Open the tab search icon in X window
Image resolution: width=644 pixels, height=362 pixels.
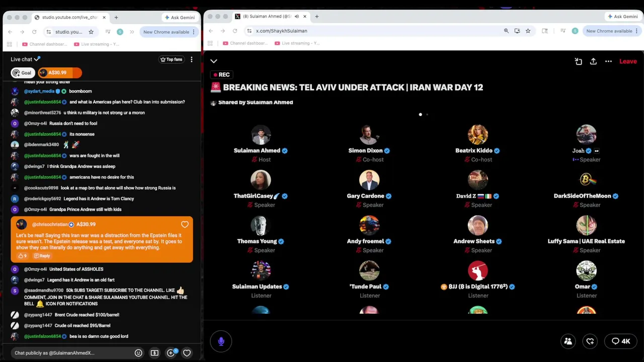tap(545, 31)
